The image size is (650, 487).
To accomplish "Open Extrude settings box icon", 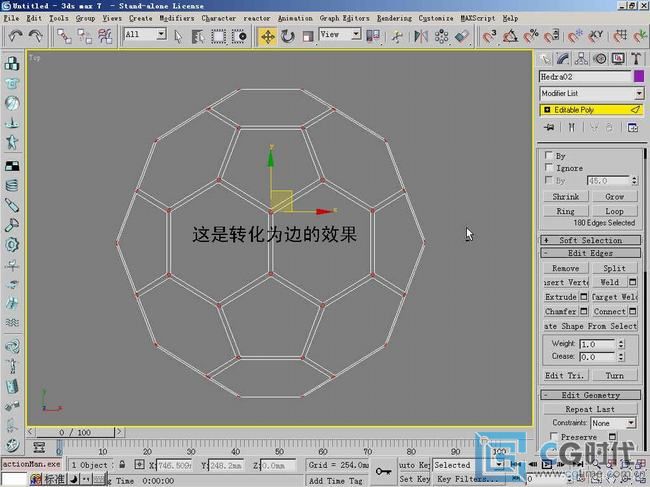I will tap(584, 296).
